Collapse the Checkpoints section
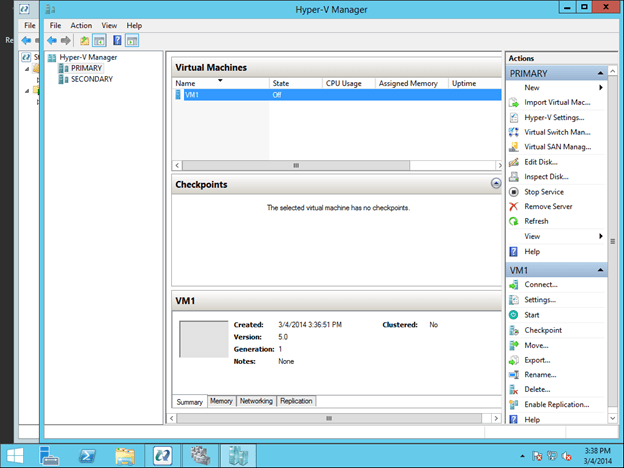This screenshot has width=624, height=468. pos(495,184)
